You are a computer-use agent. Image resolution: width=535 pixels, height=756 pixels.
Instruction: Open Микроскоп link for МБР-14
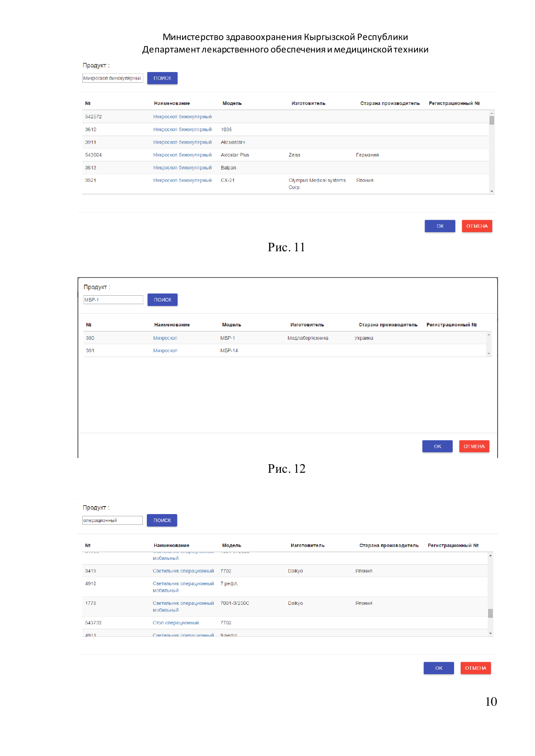pos(165,350)
